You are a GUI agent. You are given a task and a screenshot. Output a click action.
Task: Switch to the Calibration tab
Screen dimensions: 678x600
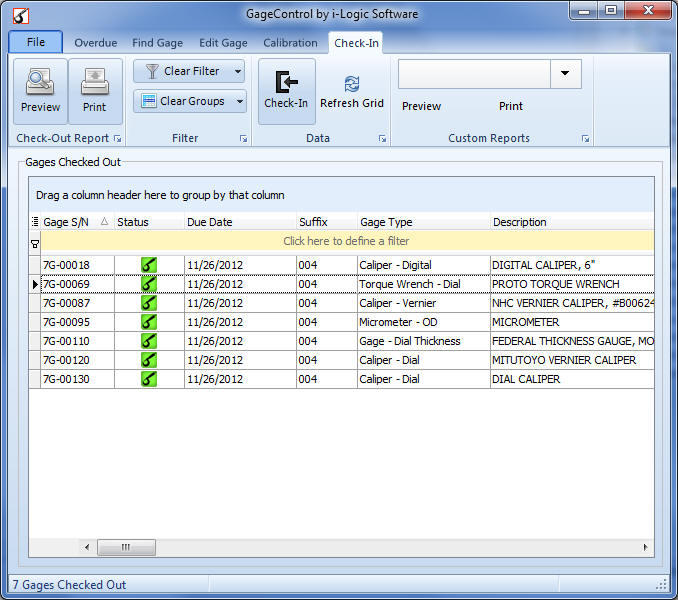290,43
